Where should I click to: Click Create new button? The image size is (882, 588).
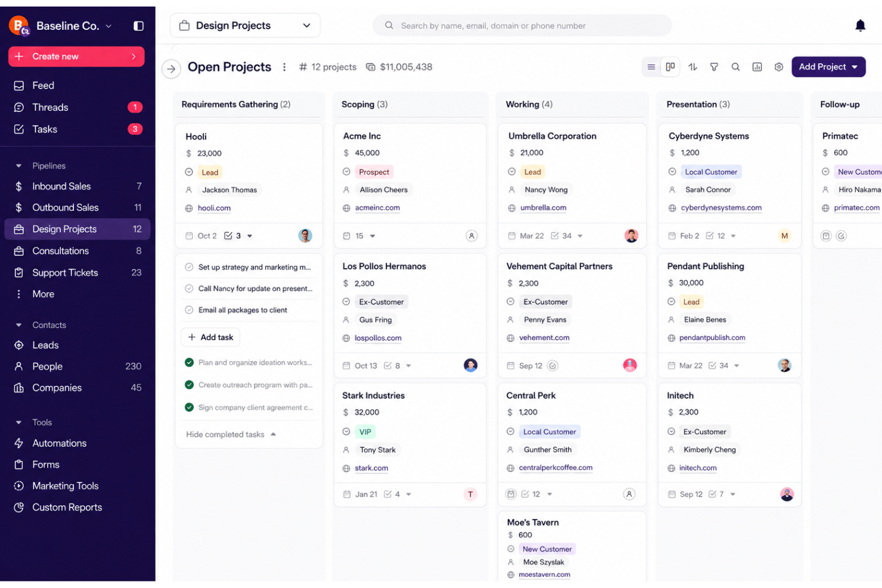[x=76, y=57]
